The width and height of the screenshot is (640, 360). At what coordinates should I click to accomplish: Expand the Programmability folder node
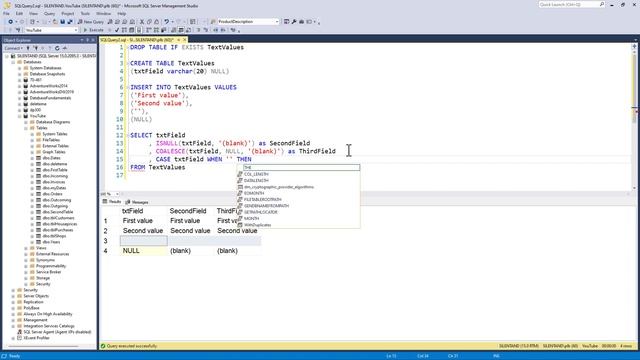pyautogui.click(x=26, y=266)
